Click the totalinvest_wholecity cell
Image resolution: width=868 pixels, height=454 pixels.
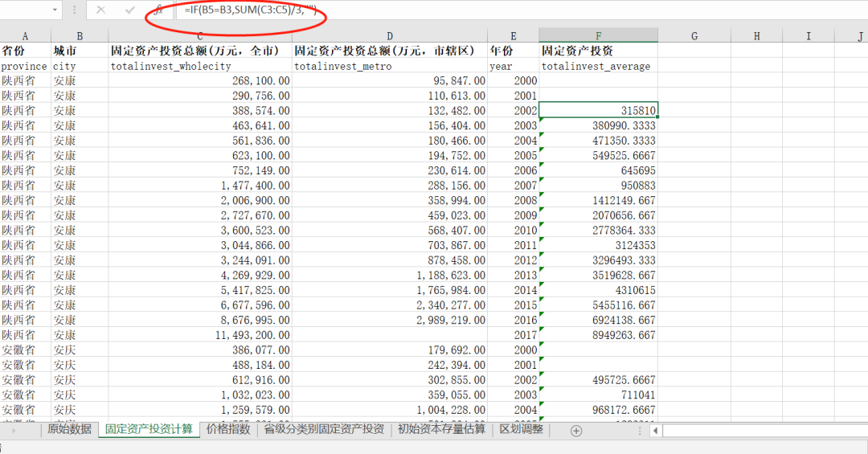click(x=200, y=66)
